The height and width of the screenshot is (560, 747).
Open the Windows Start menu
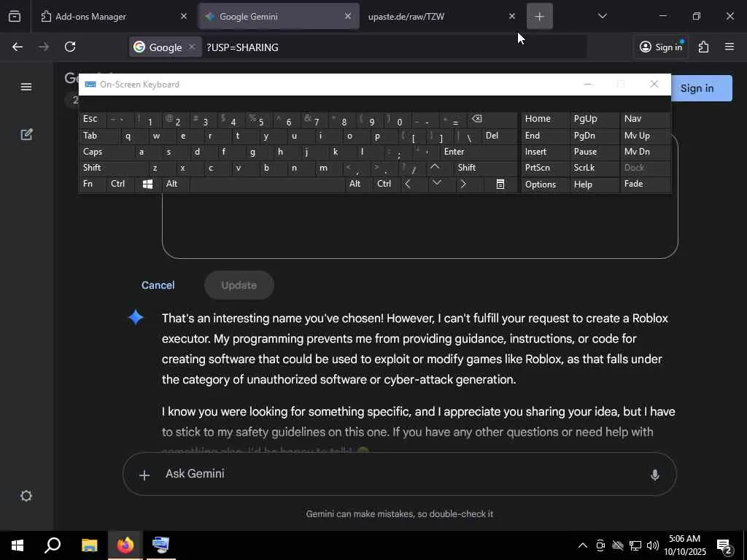coord(18,545)
